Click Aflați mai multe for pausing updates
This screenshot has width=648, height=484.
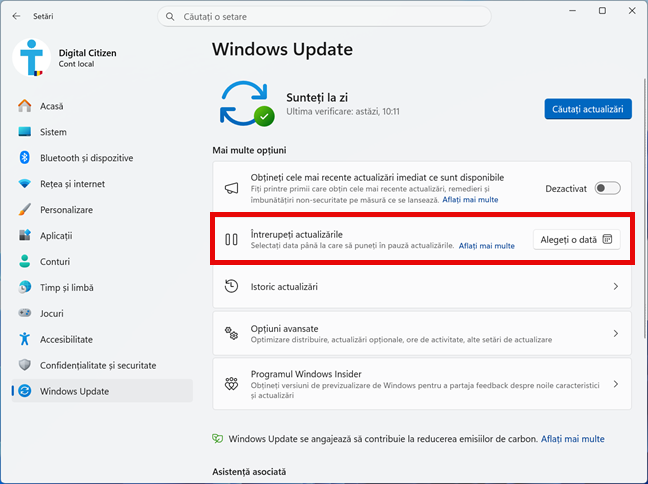coord(486,246)
